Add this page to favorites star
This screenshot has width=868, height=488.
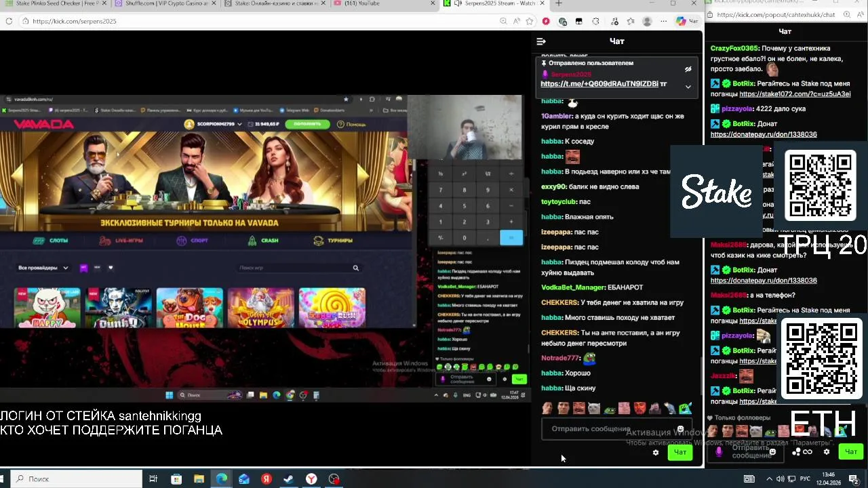pos(530,21)
